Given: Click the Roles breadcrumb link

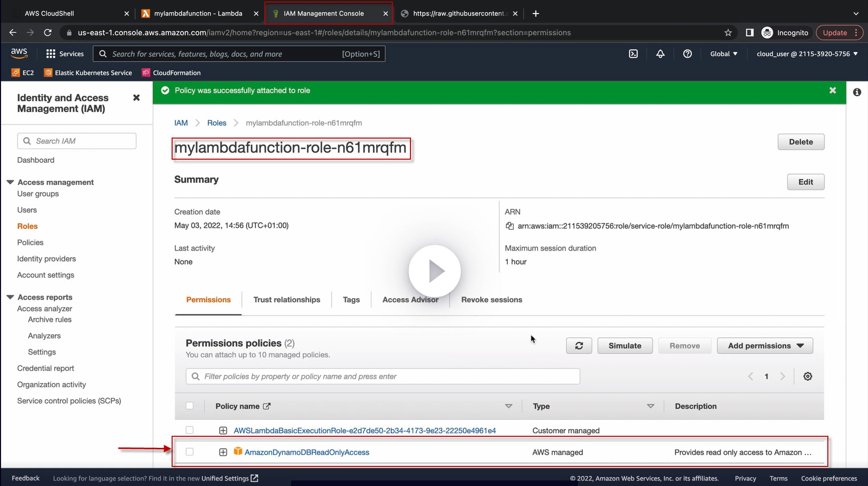Looking at the screenshot, I should point(217,123).
